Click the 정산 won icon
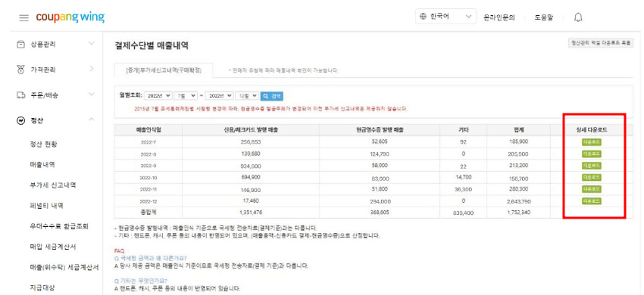 tap(20, 120)
